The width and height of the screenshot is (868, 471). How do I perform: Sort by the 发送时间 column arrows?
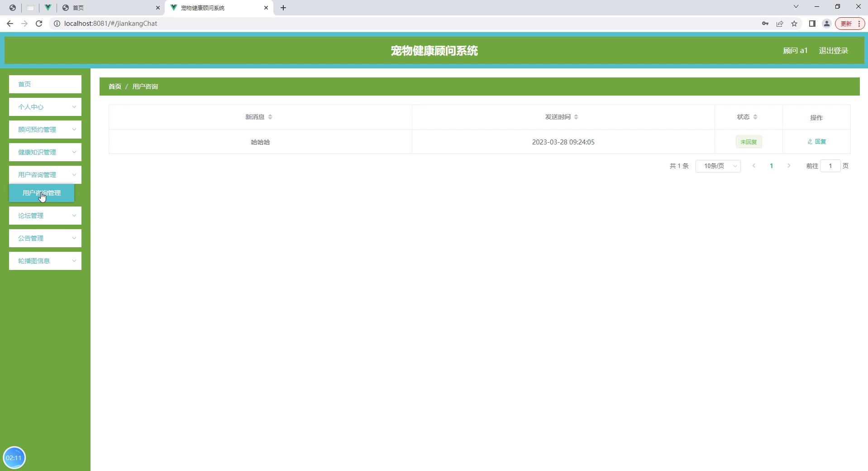[x=576, y=117]
